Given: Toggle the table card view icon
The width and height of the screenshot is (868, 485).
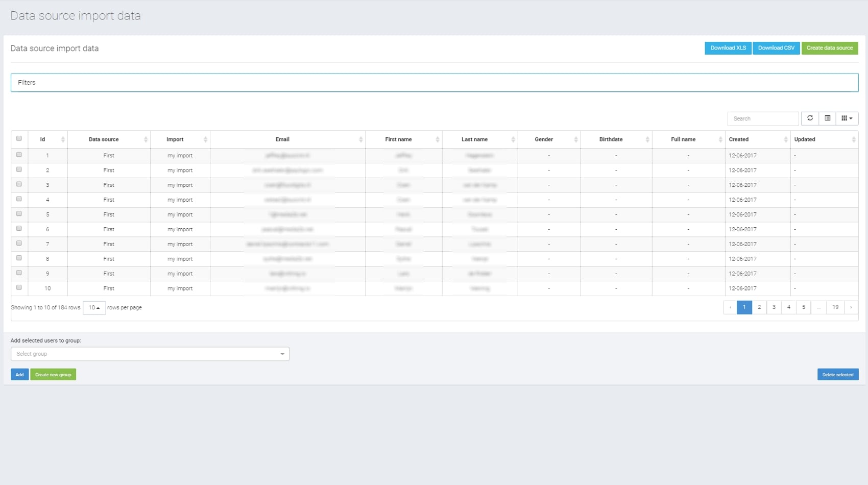Looking at the screenshot, I should pos(828,118).
